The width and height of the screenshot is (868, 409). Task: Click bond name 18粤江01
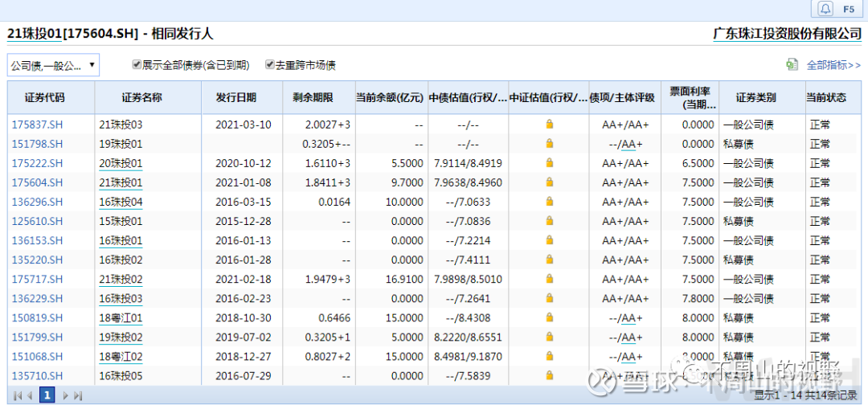[121, 317]
